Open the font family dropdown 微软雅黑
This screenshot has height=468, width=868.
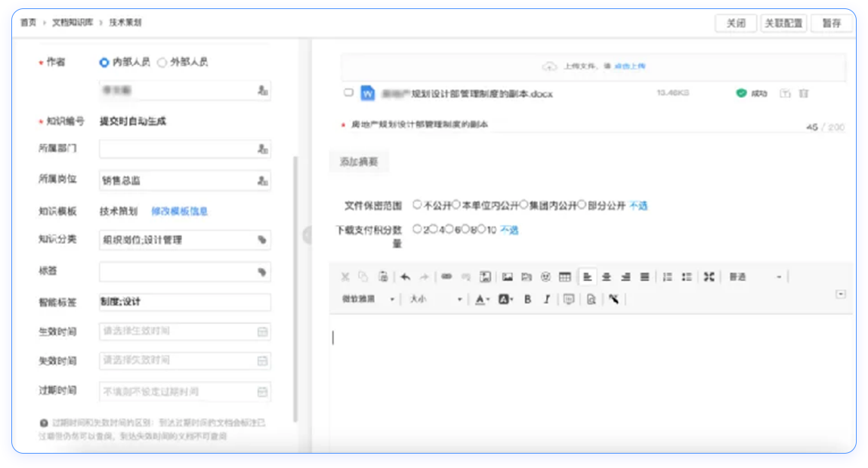pos(367,300)
